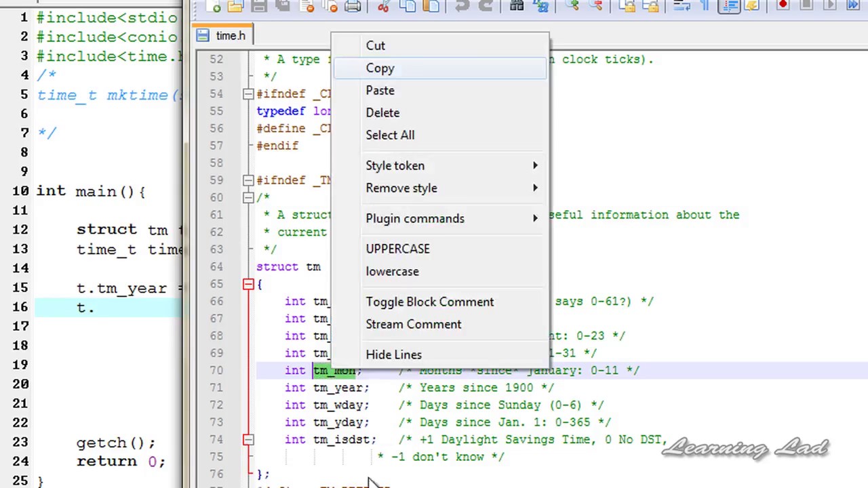Click the 'tm_wday;' declaration on line 72
This screenshot has height=488, width=868.
point(341,405)
